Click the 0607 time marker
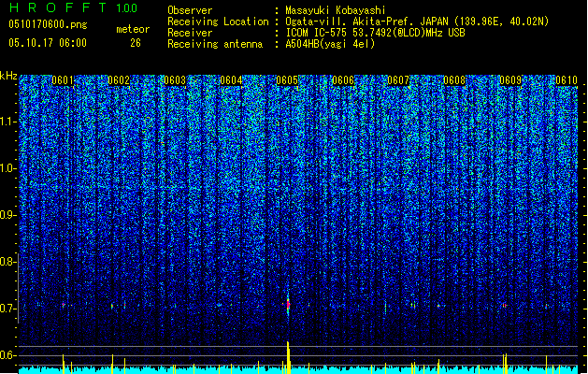 tap(398, 80)
